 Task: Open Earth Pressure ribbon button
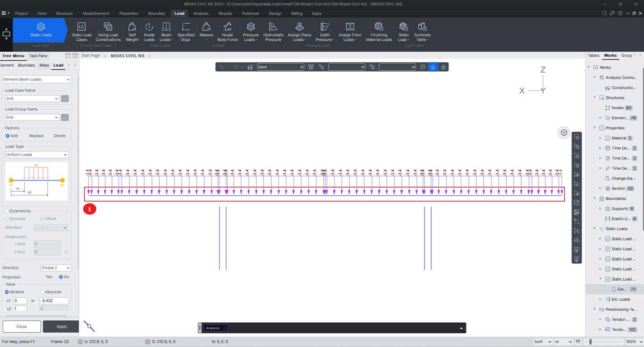tap(325, 32)
